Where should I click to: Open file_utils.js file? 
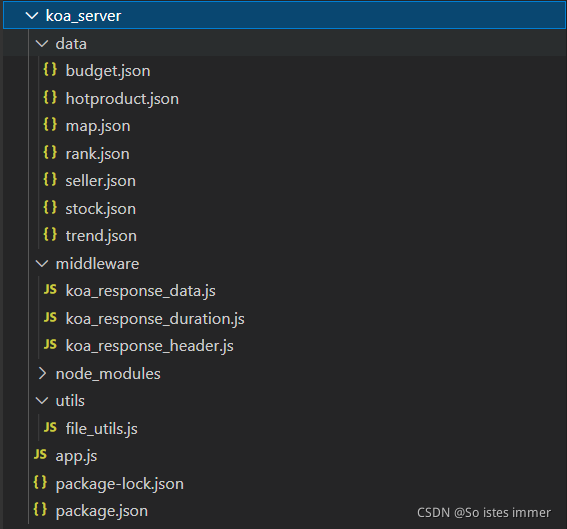(102, 429)
